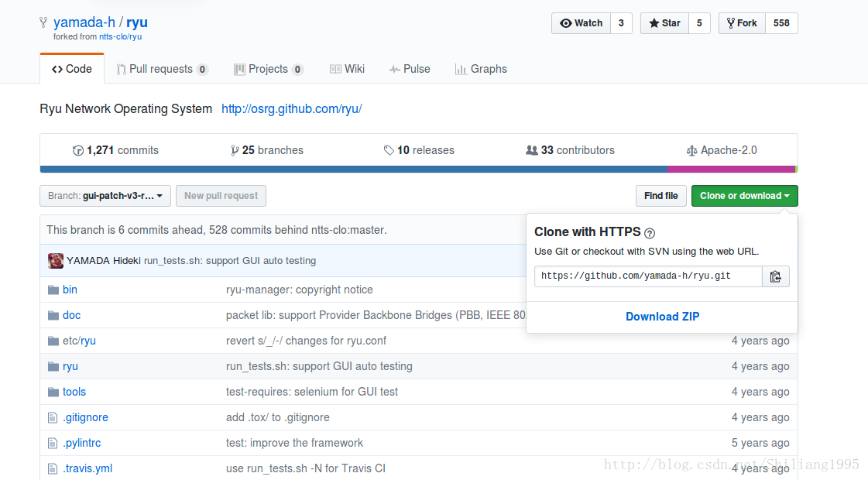The image size is (868, 480).
Task: Click the ryu folder icon
Action: [x=53, y=366]
